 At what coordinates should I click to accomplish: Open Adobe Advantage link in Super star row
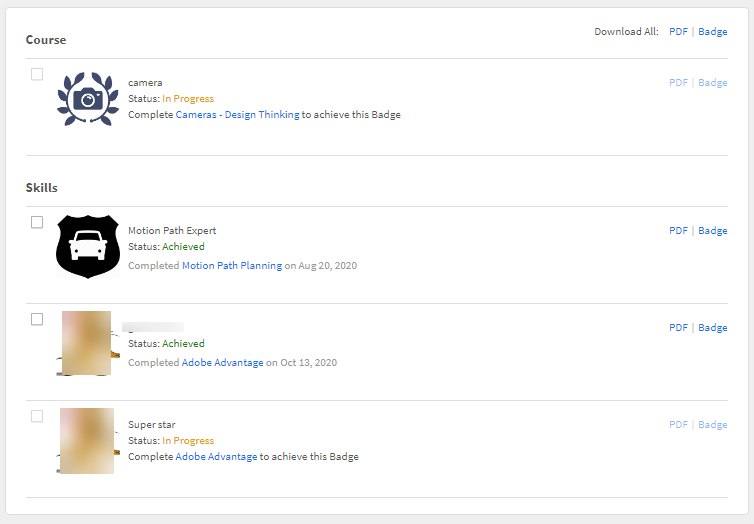pyautogui.click(x=216, y=457)
